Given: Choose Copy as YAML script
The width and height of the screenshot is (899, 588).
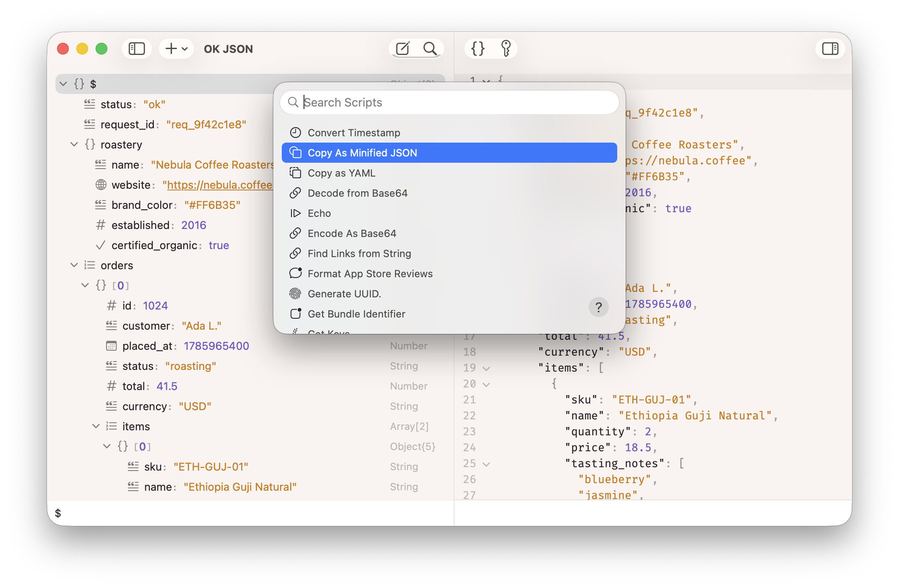Looking at the screenshot, I should (x=449, y=173).
